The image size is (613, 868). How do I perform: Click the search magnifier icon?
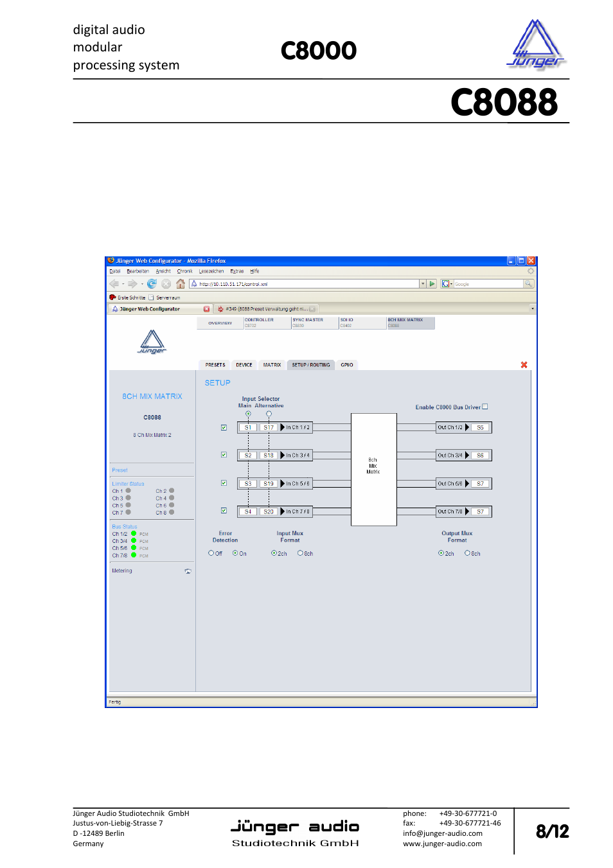pyautogui.click(x=528, y=283)
